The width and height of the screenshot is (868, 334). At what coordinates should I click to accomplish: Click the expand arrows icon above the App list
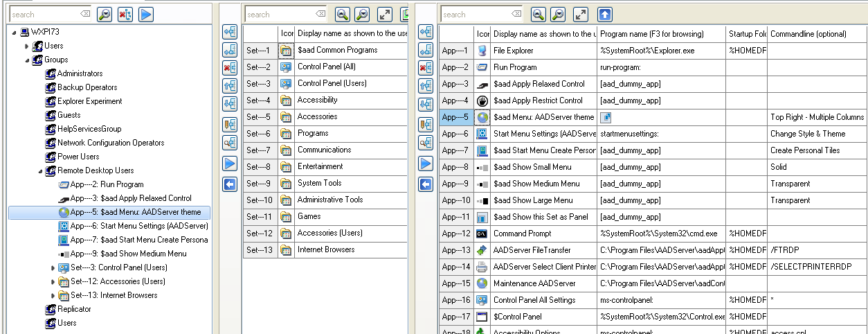pyautogui.click(x=581, y=14)
